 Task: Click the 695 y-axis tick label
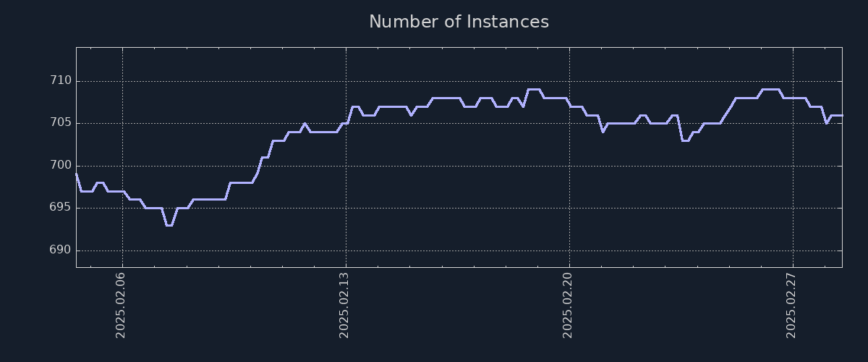pos(59,207)
